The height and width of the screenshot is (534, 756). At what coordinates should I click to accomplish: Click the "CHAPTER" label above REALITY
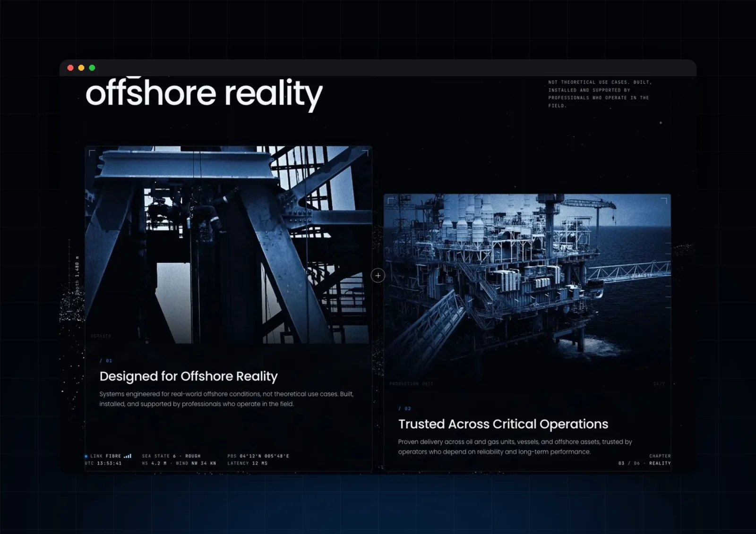click(660, 456)
